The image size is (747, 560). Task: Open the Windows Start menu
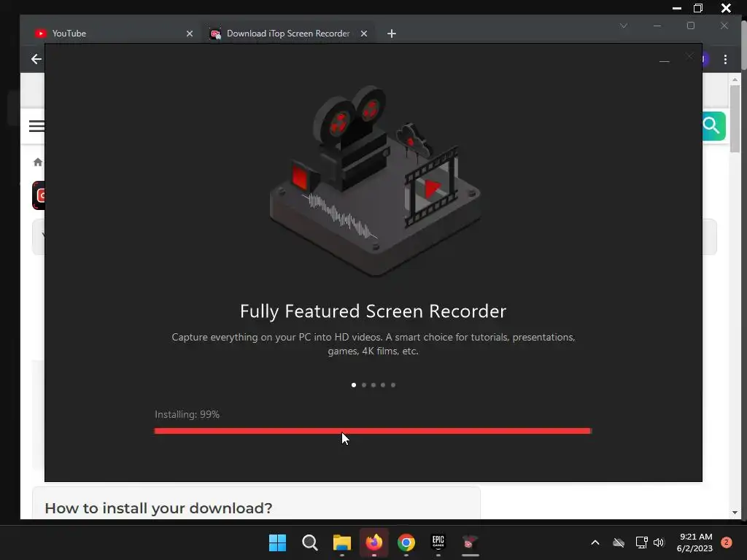click(x=277, y=542)
